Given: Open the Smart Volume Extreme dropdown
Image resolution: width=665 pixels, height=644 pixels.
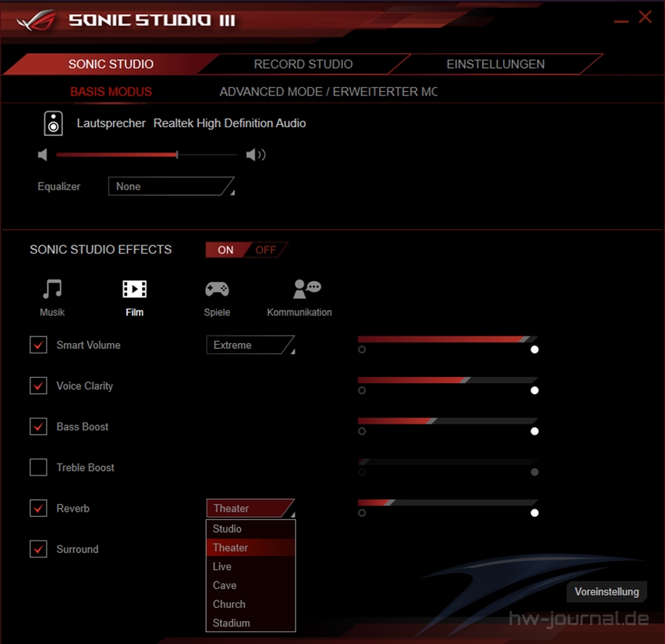Looking at the screenshot, I should pos(250,345).
